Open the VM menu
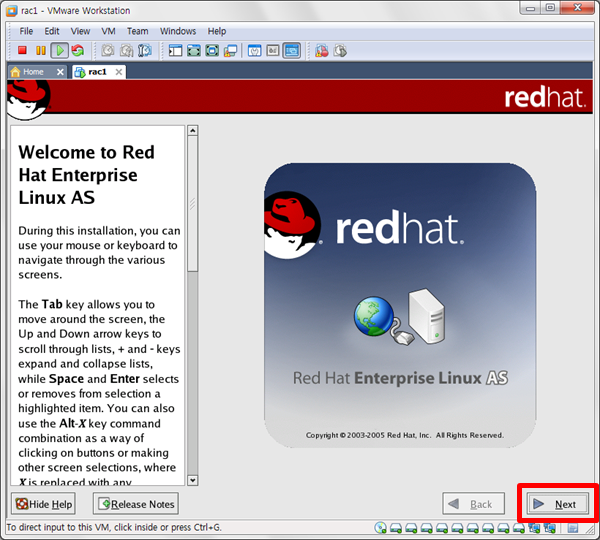Image resolution: width=600 pixels, height=540 pixels. coord(108,31)
